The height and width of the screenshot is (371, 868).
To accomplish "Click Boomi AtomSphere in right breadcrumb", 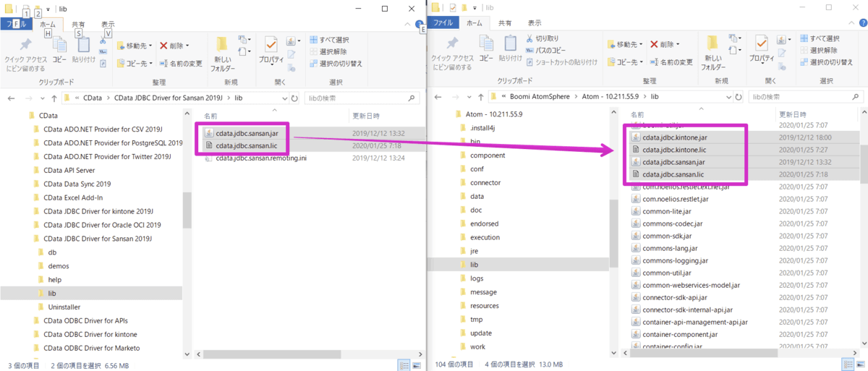I will 540,97.
